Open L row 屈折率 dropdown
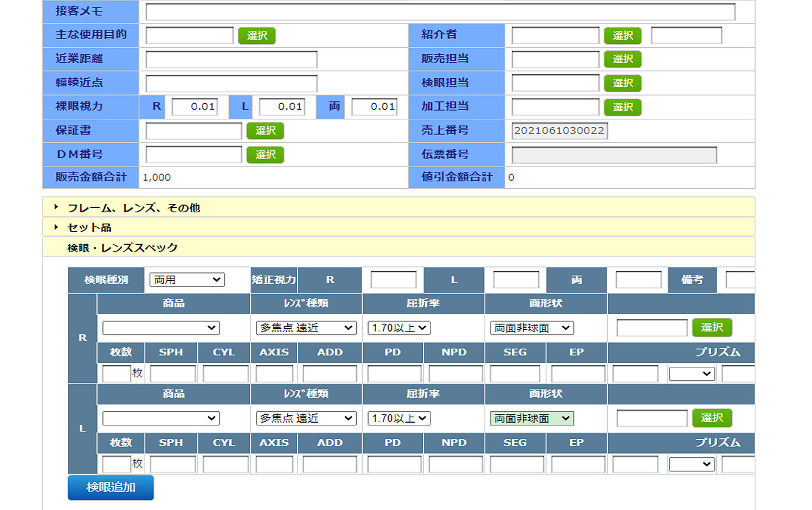This screenshot has height=510, width=812. click(x=398, y=418)
